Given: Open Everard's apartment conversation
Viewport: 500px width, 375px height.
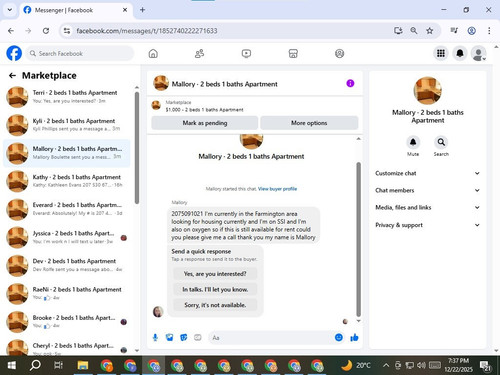Looking at the screenshot, I should (x=67, y=209).
